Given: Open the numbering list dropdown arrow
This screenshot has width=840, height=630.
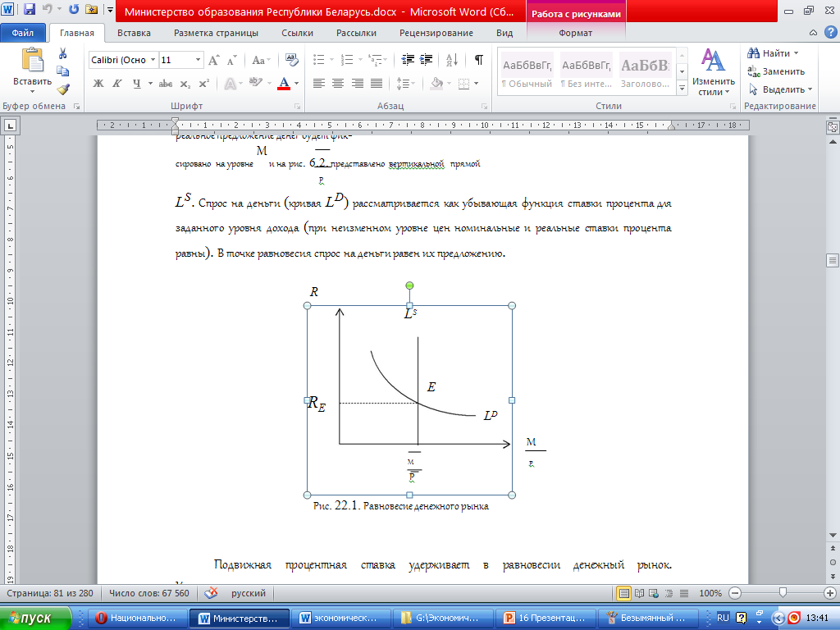Looking at the screenshot, I should [x=361, y=60].
